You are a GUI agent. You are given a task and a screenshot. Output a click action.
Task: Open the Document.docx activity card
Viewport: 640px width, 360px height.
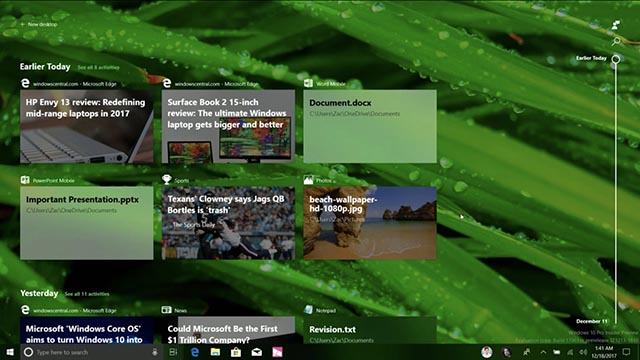(x=370, y=127)
